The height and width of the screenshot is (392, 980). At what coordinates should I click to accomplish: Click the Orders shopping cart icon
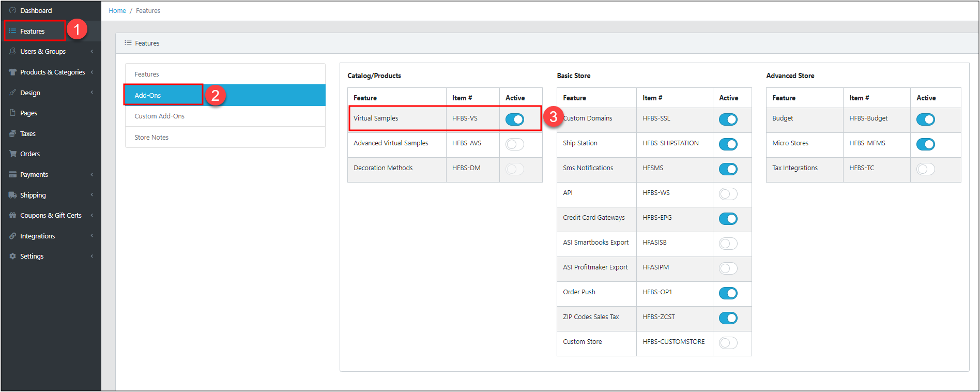13,154
